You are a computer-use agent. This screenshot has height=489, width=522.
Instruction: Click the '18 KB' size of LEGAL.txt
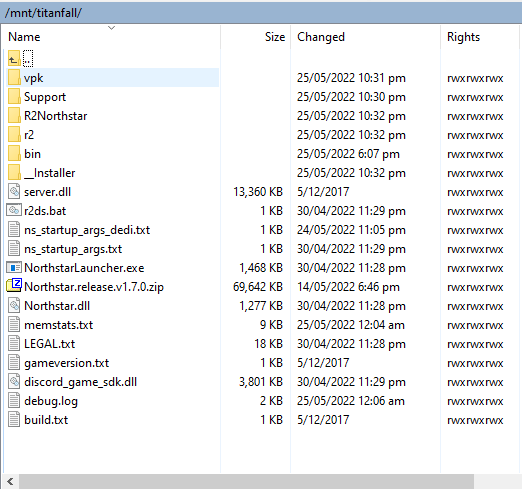point(269,344)
